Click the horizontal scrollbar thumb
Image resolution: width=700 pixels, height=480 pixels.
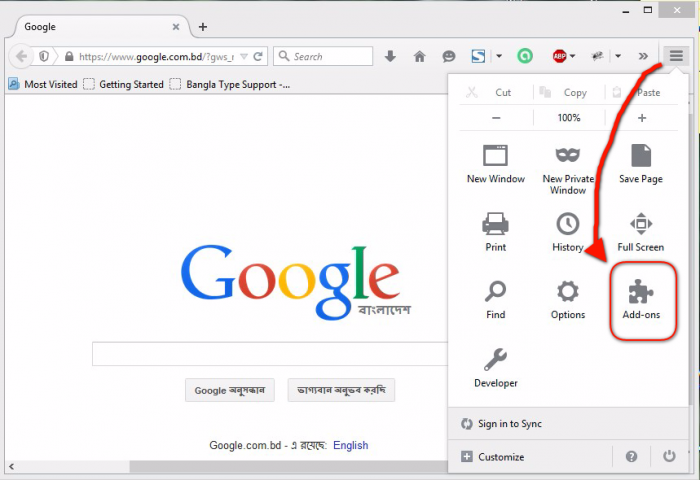288,467
